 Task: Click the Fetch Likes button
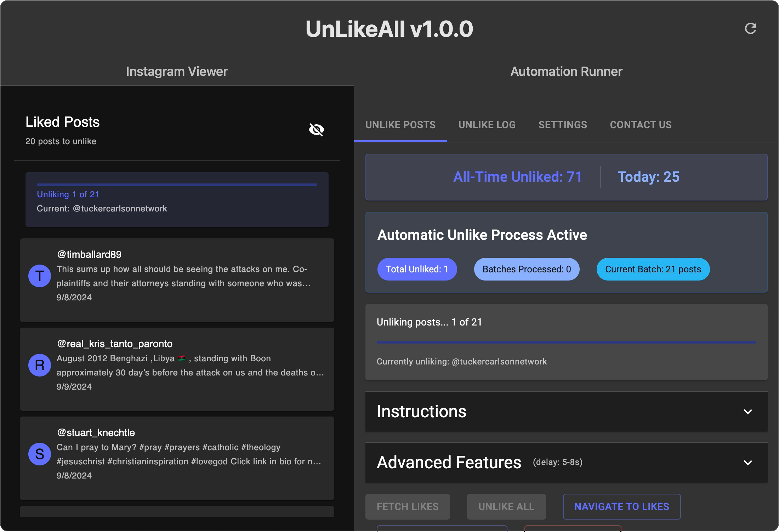[x=408, y=506]
